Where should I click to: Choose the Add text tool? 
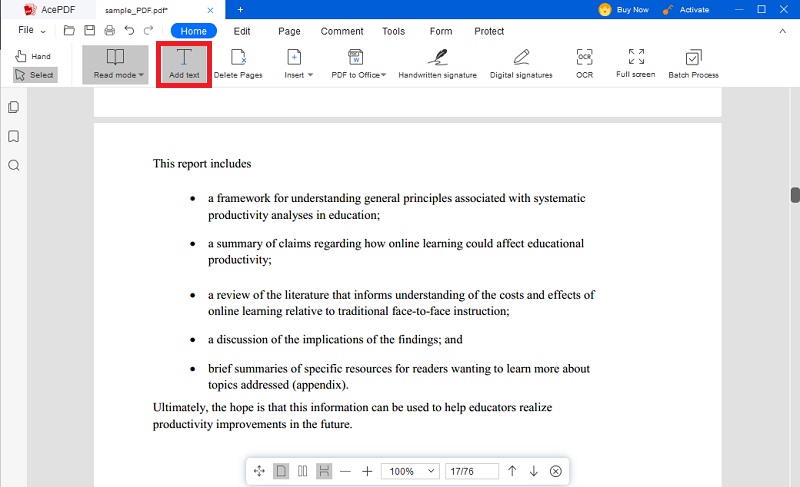pyautogui.click(x=184, y=64)
